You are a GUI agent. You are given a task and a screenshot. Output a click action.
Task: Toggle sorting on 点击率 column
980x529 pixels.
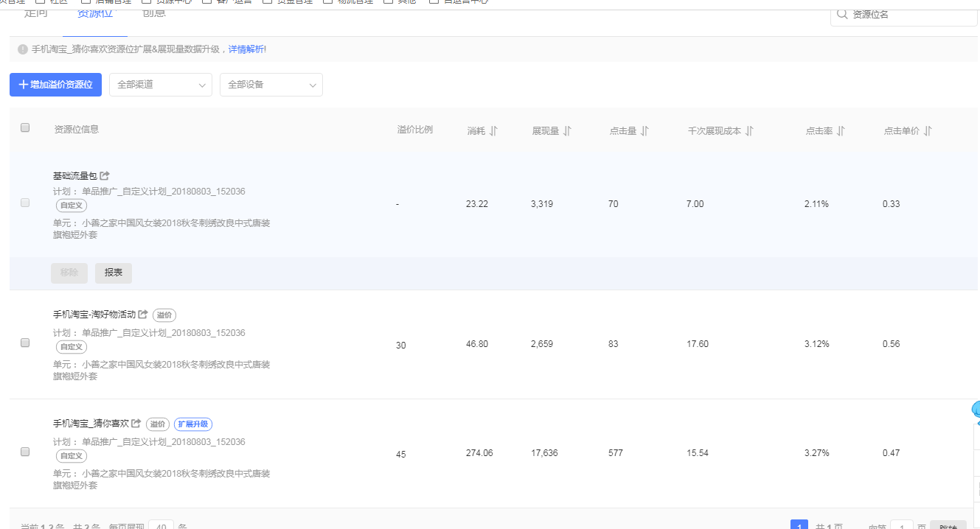(841, 131)
